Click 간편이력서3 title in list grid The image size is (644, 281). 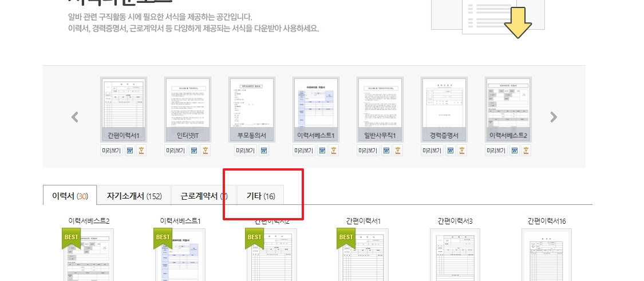click(455, 221)
